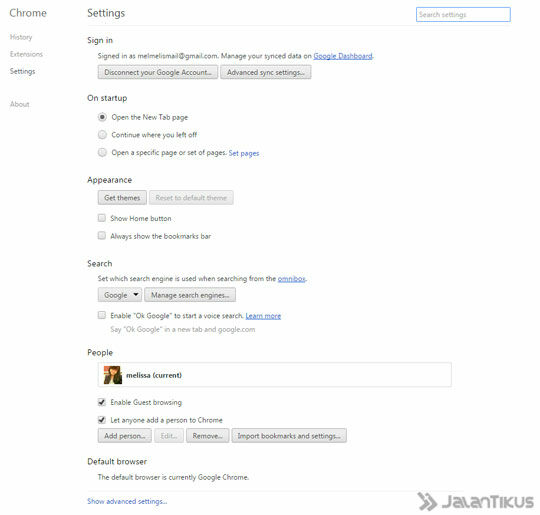
Task: Open Extensions in the Chrome sidebar
Action: (x=26, y=54)
